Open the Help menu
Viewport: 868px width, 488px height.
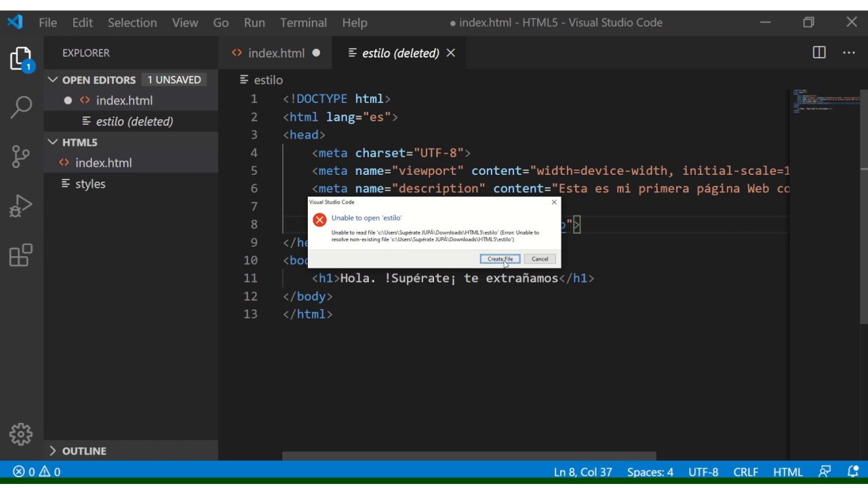(x=355, y=22)
